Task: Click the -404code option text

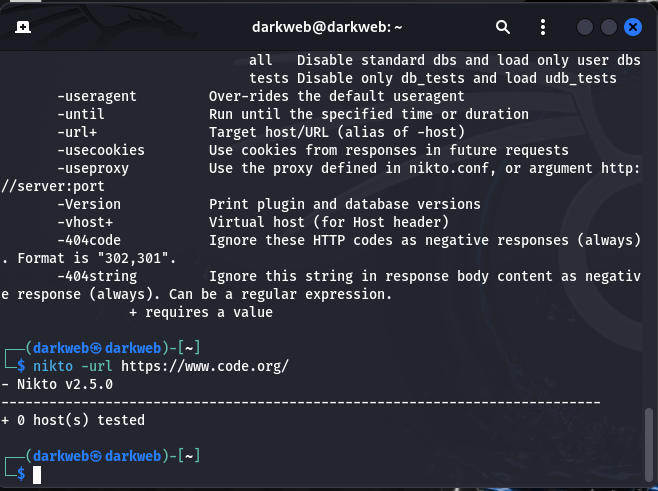Action: pos(90,240)
